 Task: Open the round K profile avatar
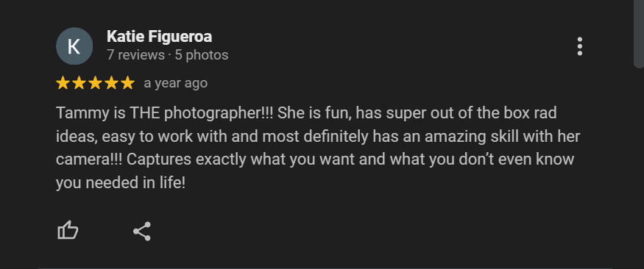pos(74,46)
